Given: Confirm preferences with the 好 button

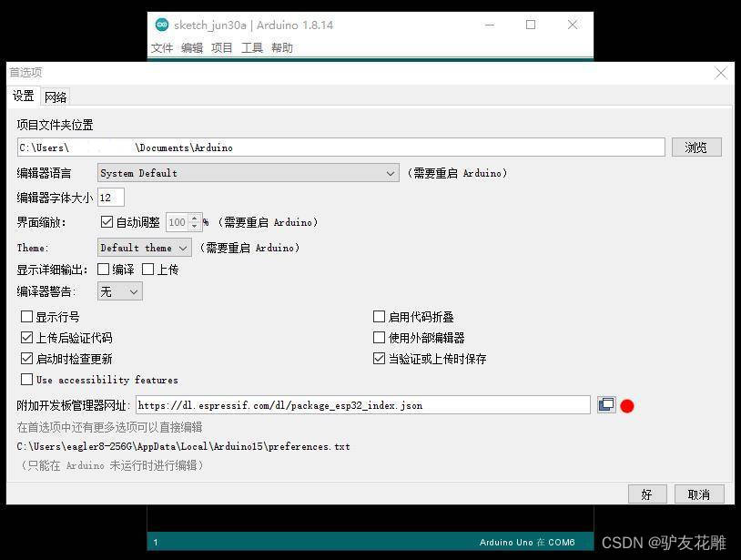Looking at the screenshot, I should click(x=647, y=494).
